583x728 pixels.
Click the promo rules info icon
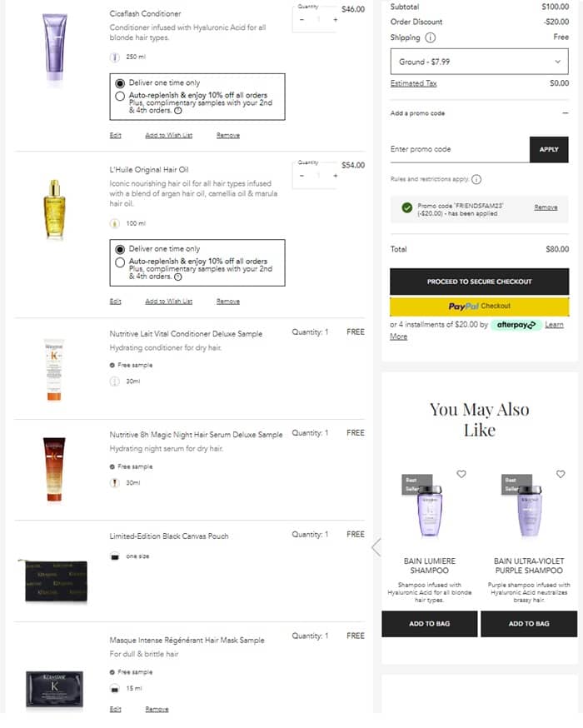click(x=476, y=179)
